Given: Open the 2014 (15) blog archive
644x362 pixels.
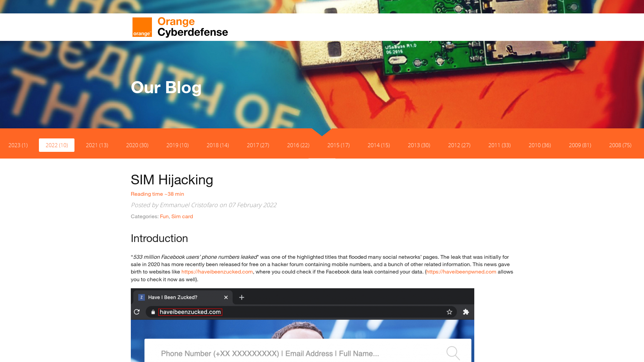Looking at the screenshot, I should 379,145.
